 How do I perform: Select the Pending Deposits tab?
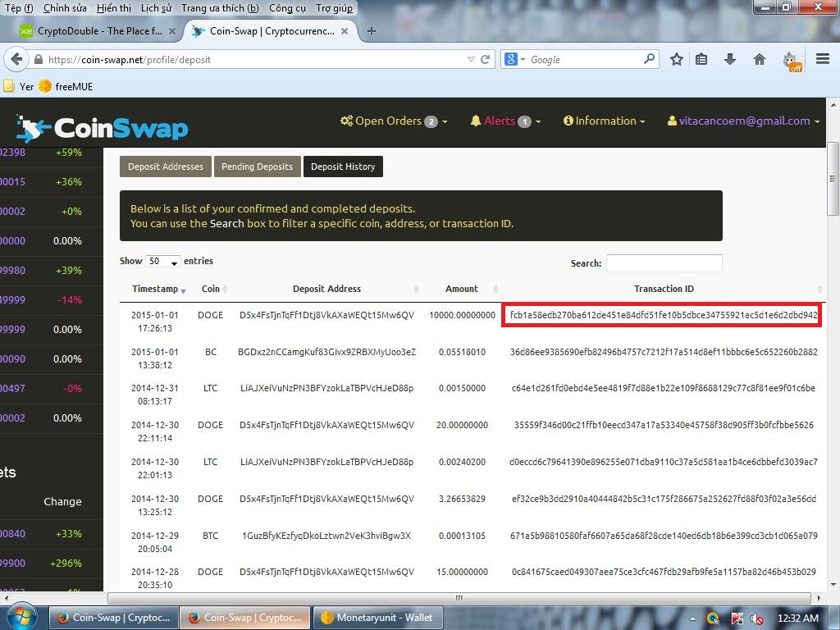pos(257,167)
